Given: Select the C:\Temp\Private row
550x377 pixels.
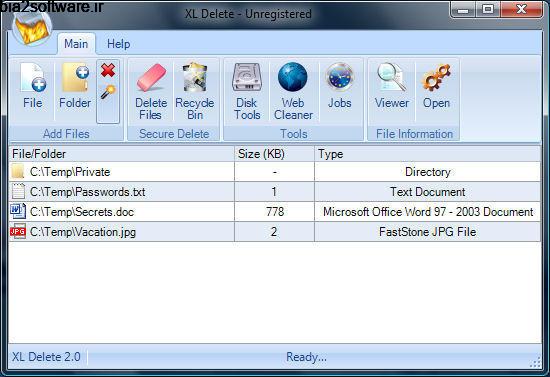Looking at the screenshot, I should pos(275,171).
